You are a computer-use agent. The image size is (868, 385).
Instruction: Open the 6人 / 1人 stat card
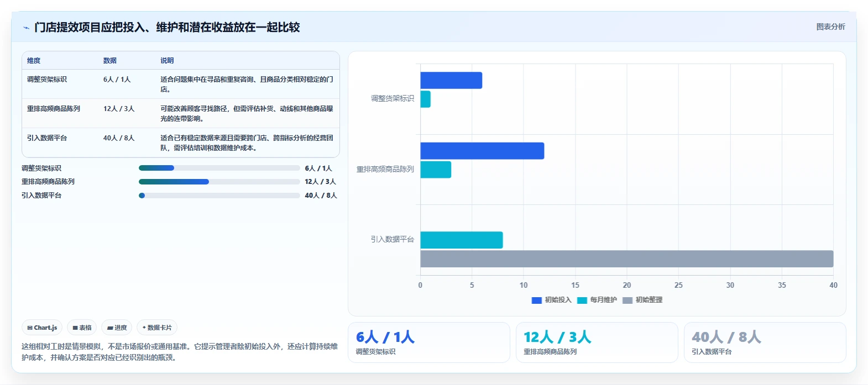click(x=429, y=342)
